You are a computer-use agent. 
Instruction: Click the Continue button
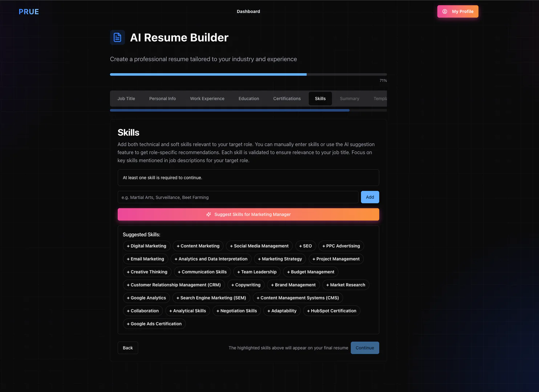click(x=365, y=348)
